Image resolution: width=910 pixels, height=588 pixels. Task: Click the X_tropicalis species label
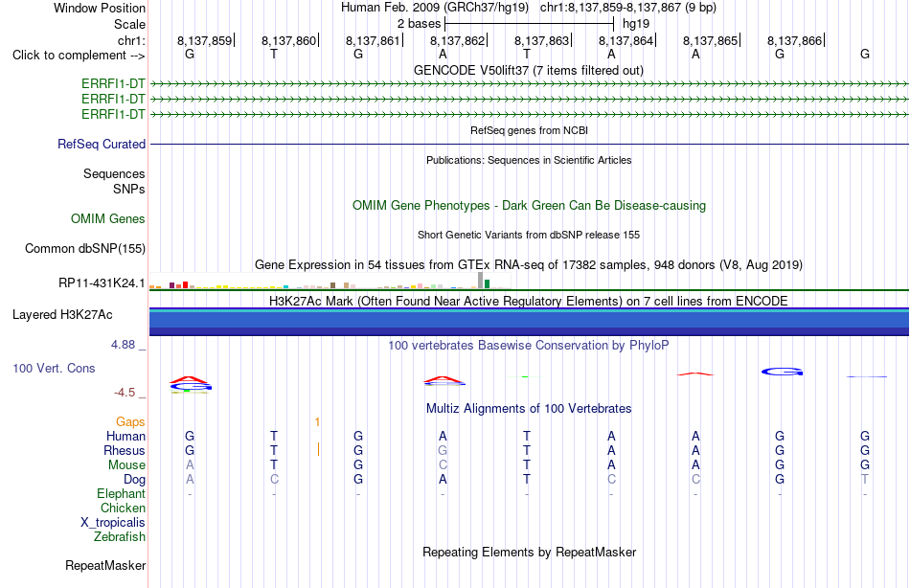click(113, 523)
